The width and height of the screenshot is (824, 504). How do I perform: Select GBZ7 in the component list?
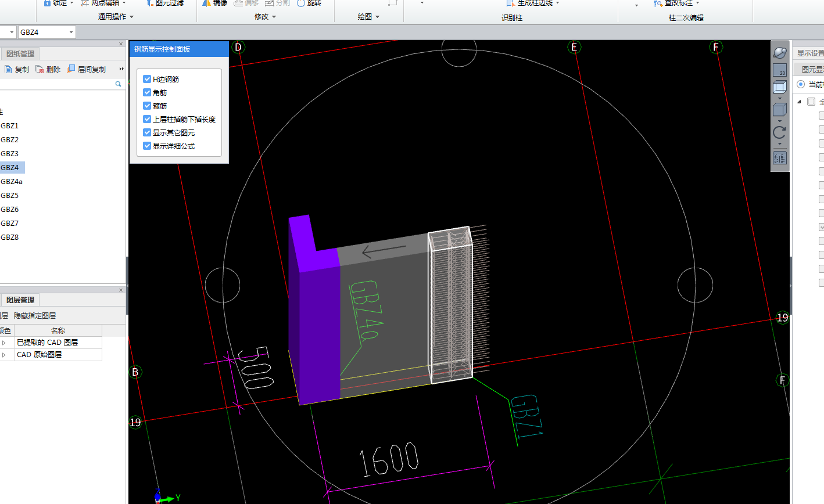(x=9, y=224)
